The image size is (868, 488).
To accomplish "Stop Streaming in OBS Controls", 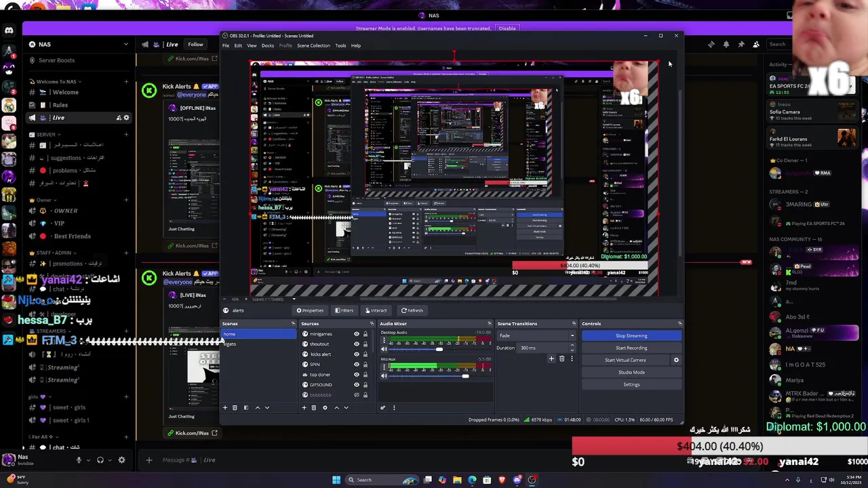I will (631, 335).
